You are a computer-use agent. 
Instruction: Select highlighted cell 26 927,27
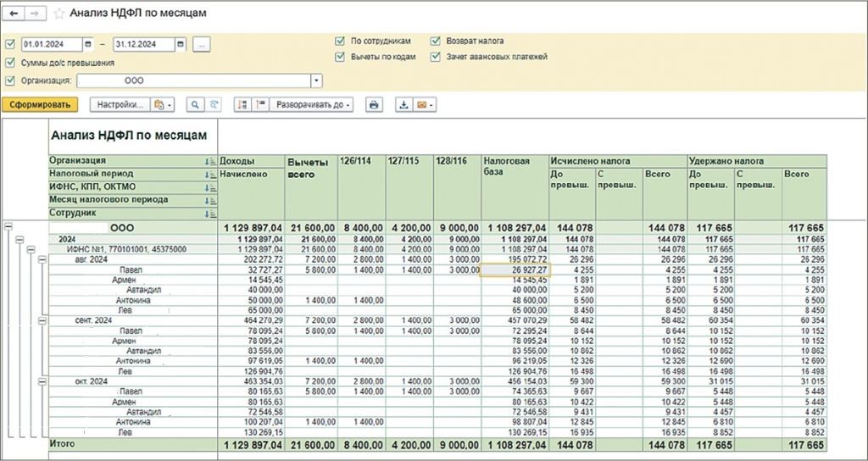pyautogui.click(x=515, y=270)
